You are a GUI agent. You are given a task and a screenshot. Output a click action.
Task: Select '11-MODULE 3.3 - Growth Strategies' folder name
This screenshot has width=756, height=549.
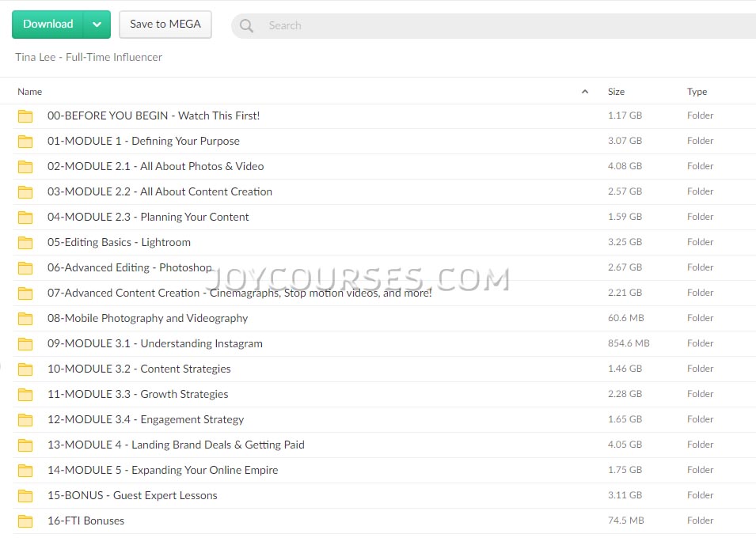(x=138, y=394)
